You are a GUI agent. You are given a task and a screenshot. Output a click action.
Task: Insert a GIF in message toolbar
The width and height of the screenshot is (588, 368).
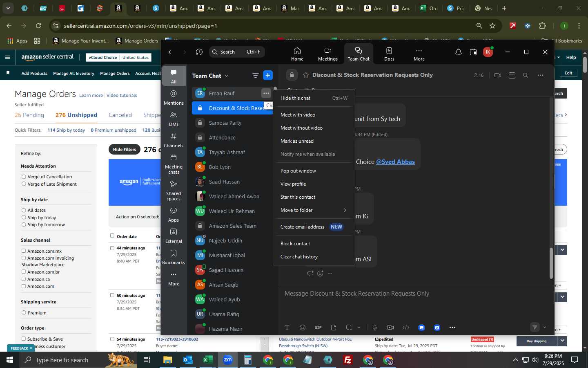(x=318, y=328)
